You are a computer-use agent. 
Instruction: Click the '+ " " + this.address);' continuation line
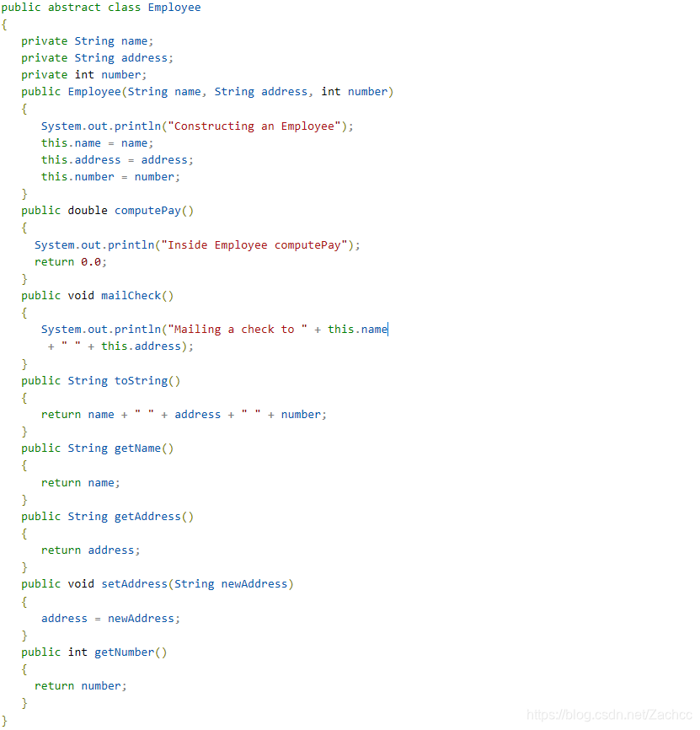click(120, 346)
